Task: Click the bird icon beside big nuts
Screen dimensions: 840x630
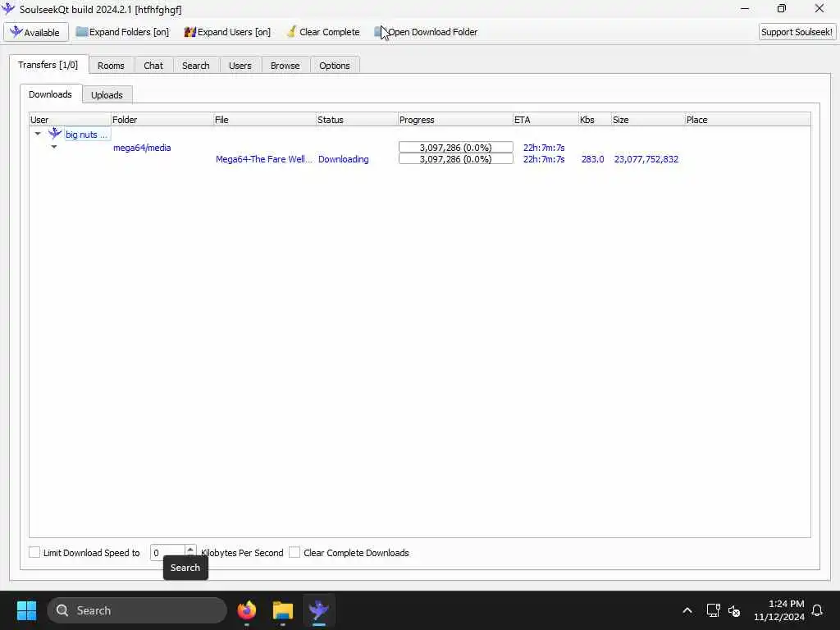Action: (x=55, y=134)
